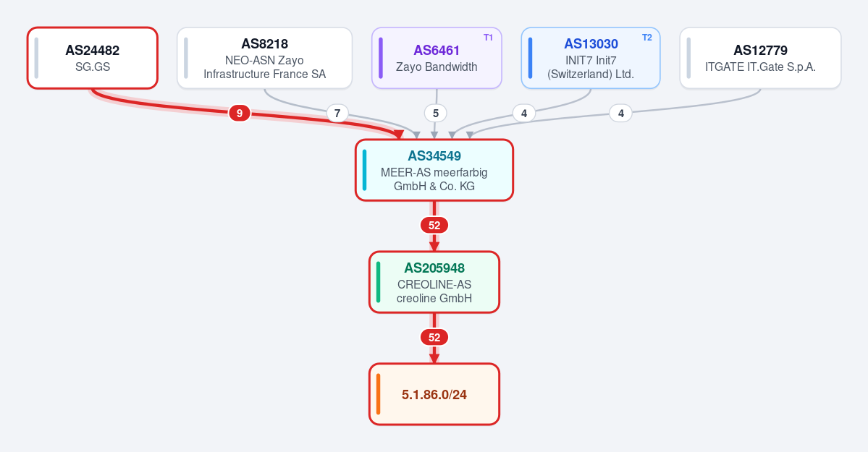Image resolution: width=868 pixels, height=452 pixels.
Task: Click the 7 path count badge
Action: pyautogui.click(x=337, y=114)
